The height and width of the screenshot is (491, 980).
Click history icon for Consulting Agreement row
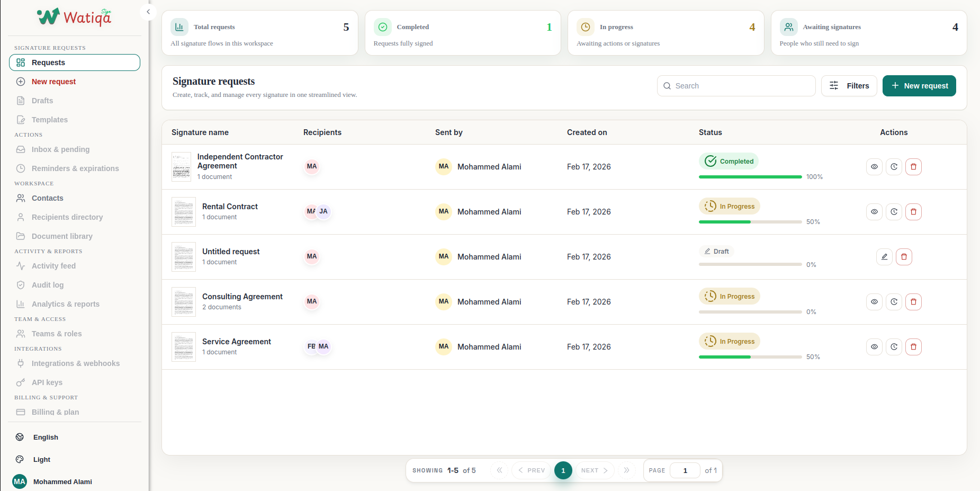pyautogui.click(x=894, y=302)
